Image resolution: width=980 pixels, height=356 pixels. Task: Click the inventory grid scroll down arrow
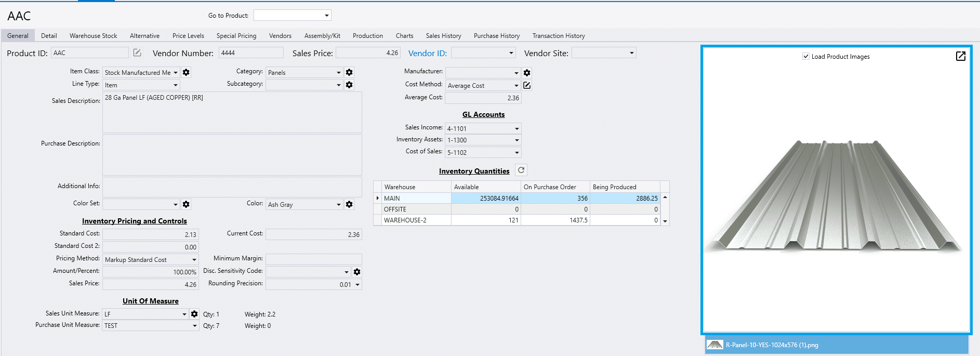pyautogui.click(x=665, y=221)
